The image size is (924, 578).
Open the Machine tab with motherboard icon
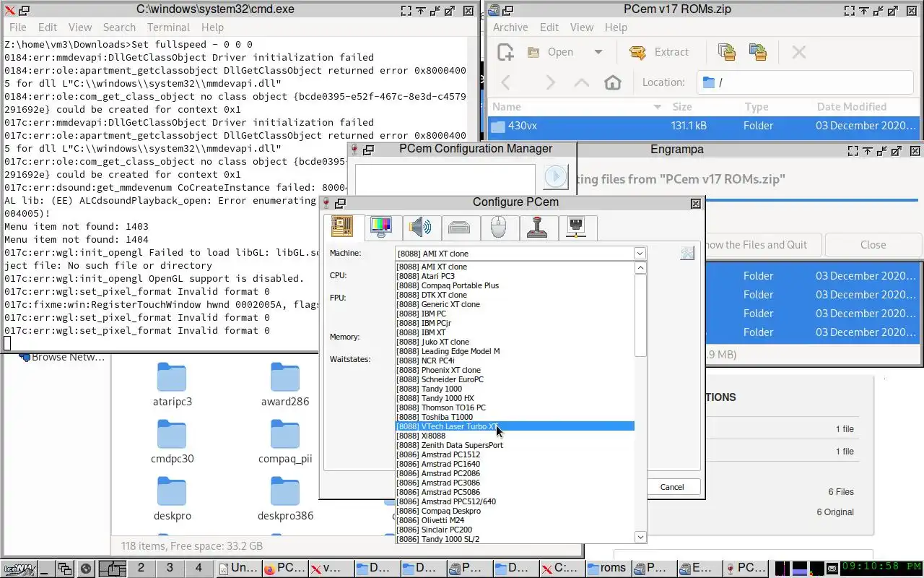pyautogui.click(x=342, y=228)
